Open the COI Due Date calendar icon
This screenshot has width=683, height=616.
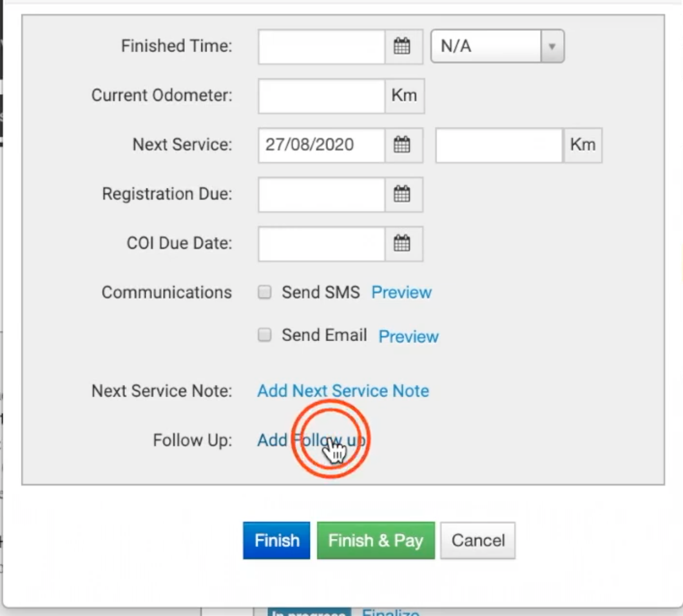coord(403,244)
